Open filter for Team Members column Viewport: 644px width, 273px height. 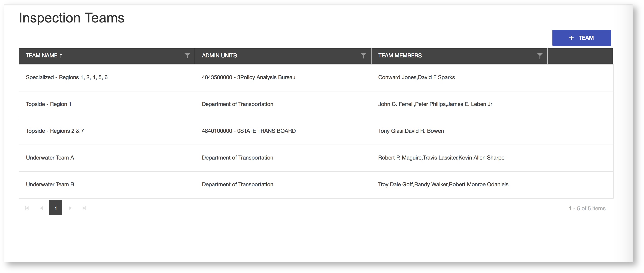pos(540,56)
